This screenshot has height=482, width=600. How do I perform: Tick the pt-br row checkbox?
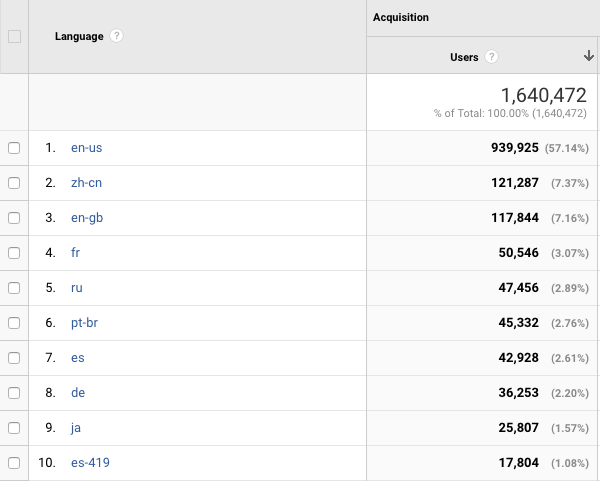14,323
